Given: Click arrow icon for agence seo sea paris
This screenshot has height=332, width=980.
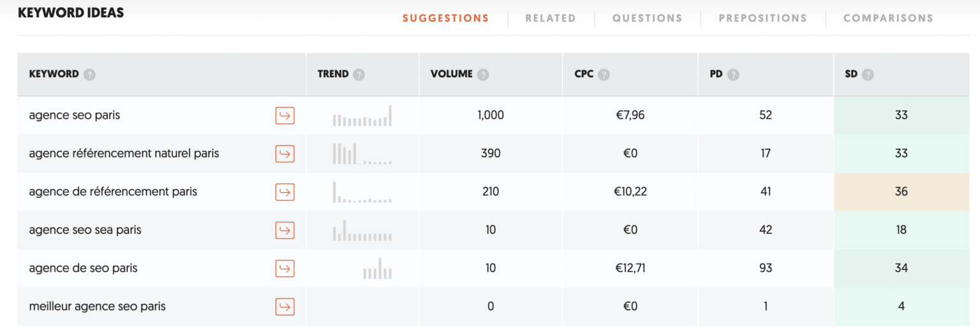Looking at the screenshot, I should (x=285, y=230).
